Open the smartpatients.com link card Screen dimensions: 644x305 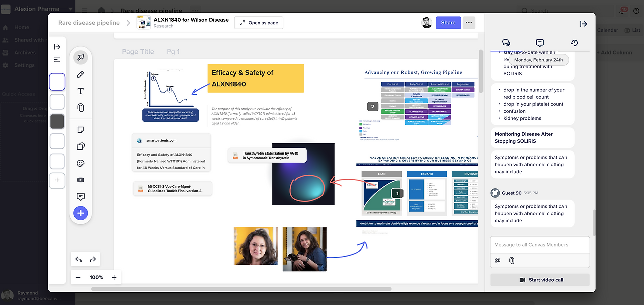tap(172, 152)
